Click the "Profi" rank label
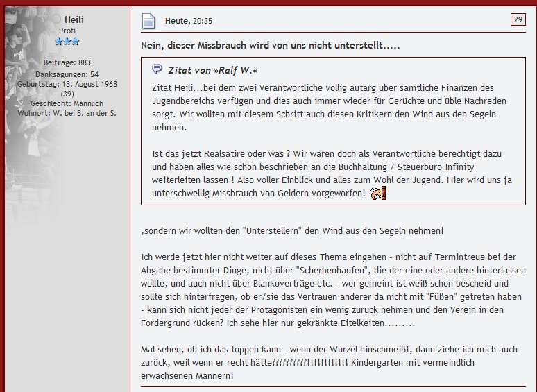Viewport: 537px width, 392px height. click(67, 31)
